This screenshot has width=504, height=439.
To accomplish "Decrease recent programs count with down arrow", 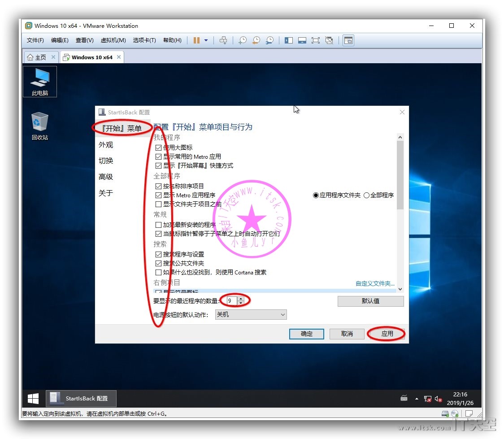I will [x=241, y=303].
